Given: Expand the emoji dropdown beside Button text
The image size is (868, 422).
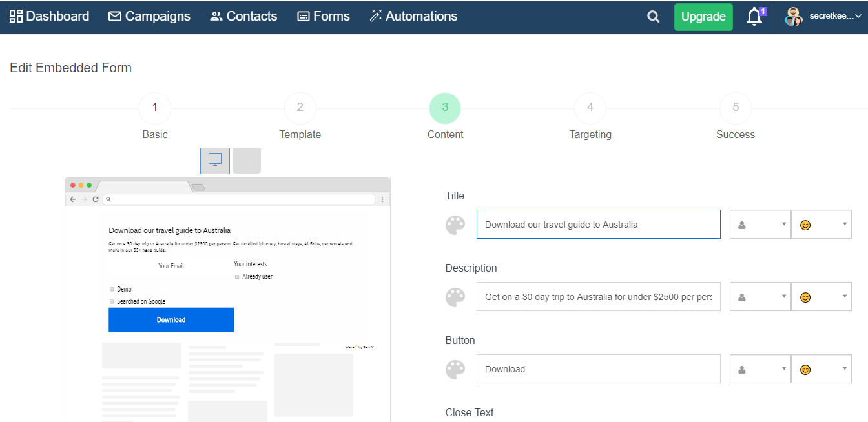Looking at the screenshot, I should [821, 368].
